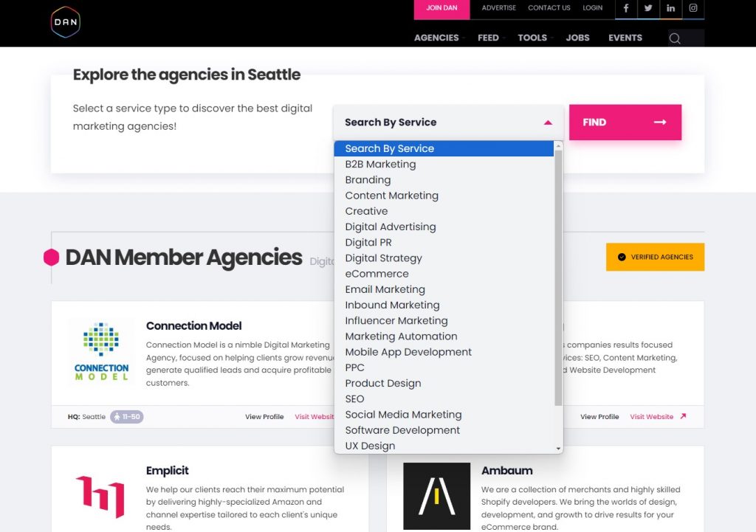
Task: Open the LinkedIn social icon
Action: point(670,8)
